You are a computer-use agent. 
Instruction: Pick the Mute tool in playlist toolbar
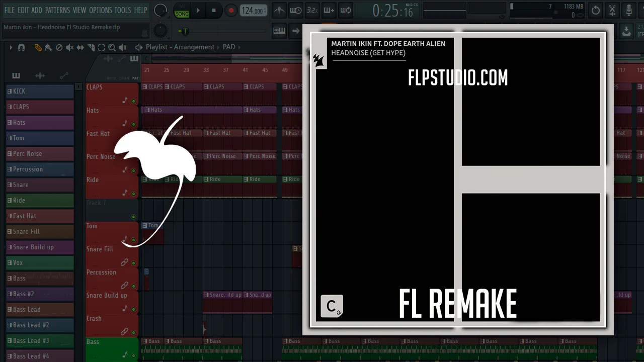pyautogui.click(x=69, y=47)
